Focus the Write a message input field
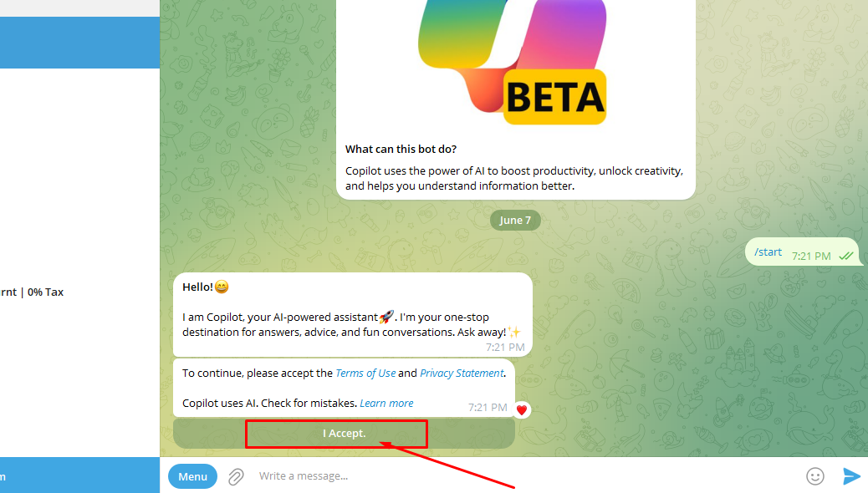The image size is (868, 493). [518, 476]
